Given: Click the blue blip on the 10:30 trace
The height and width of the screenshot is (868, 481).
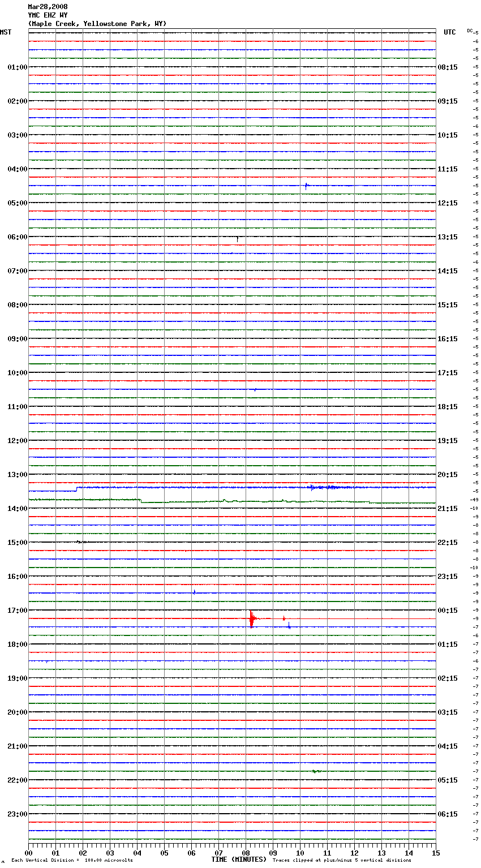Looking at the screenshot, I should pyautogui.click(x=255, y=389).
